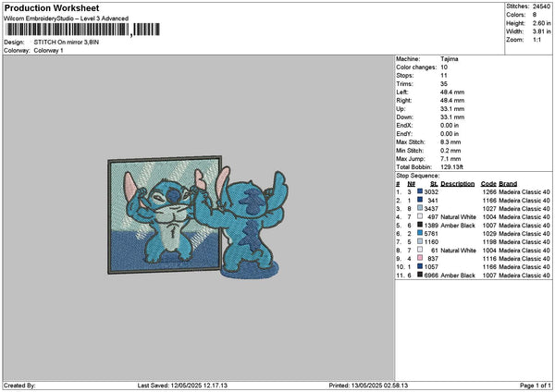Click the Max Jump value "7.1 mm"

pos(450,159)
